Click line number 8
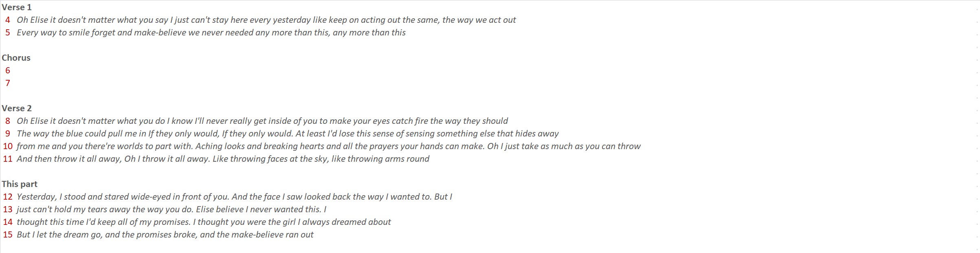The height and width of the screenshot is (253, 980). [x=8, y=121]
